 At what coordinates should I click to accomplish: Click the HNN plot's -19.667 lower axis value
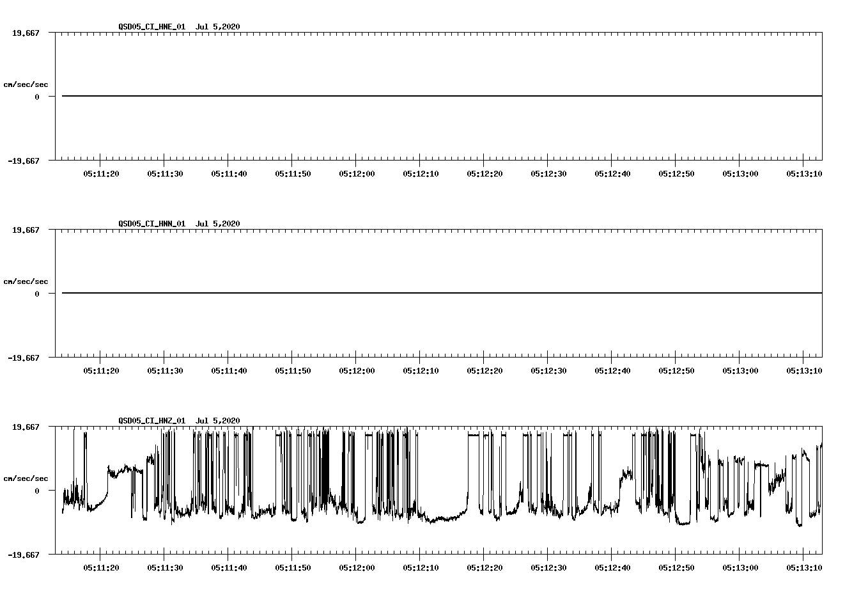(24, 358)
